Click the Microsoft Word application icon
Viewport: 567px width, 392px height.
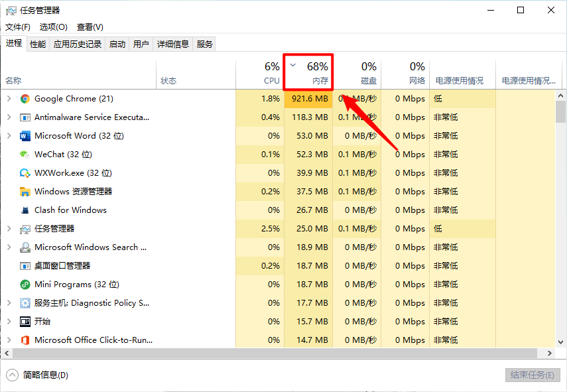coord(25,135)
